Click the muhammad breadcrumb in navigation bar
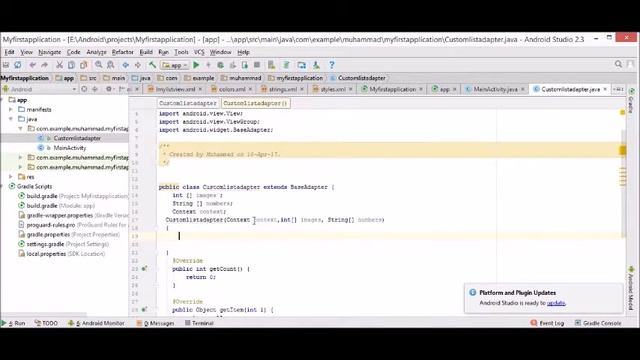Viewport: 640px width, 360px height. click(x=241, y=78)
